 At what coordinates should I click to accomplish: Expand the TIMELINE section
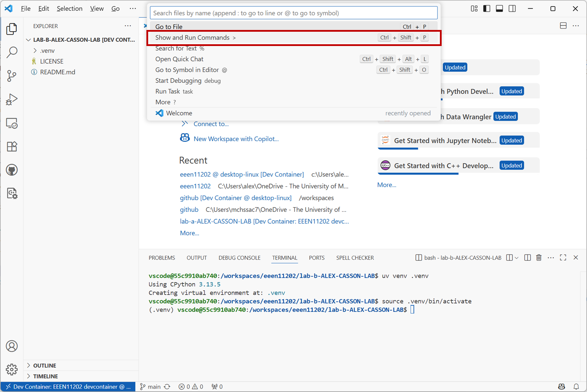[45, 376]
